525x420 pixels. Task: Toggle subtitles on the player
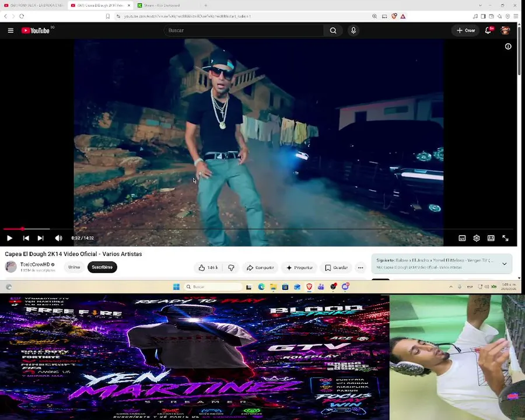[462, 238]
